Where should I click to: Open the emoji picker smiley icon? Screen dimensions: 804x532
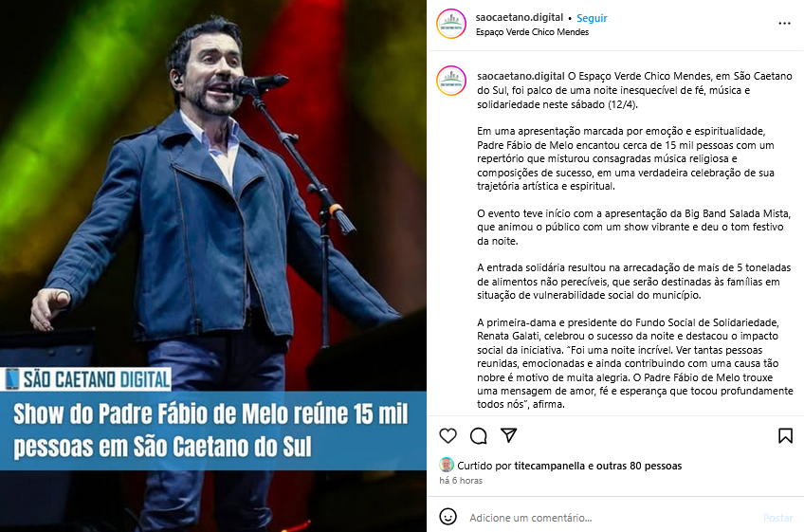click(448, 517)
